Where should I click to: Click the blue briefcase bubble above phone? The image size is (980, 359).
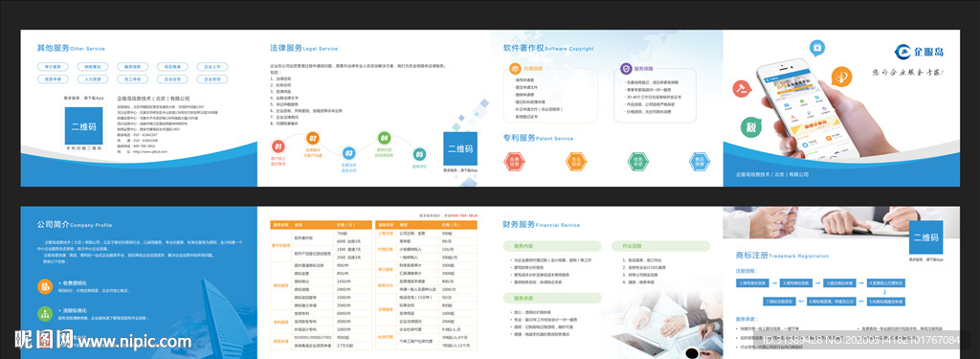[817, 48]
